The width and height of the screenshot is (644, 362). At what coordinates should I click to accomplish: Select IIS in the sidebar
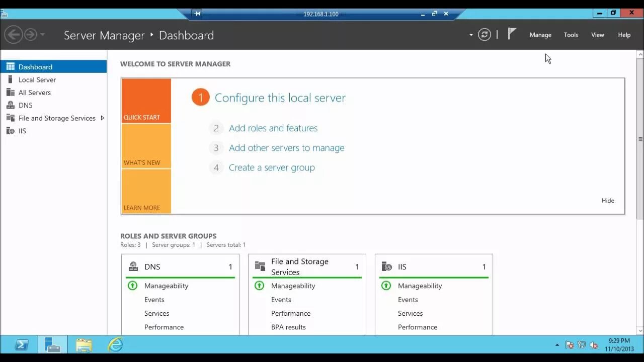(x=53, y=131)
